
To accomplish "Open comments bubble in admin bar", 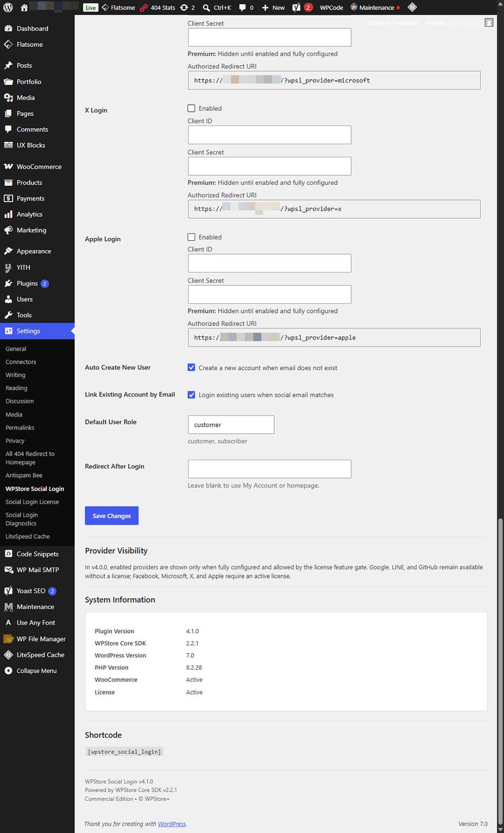I will tap(246, 8).
